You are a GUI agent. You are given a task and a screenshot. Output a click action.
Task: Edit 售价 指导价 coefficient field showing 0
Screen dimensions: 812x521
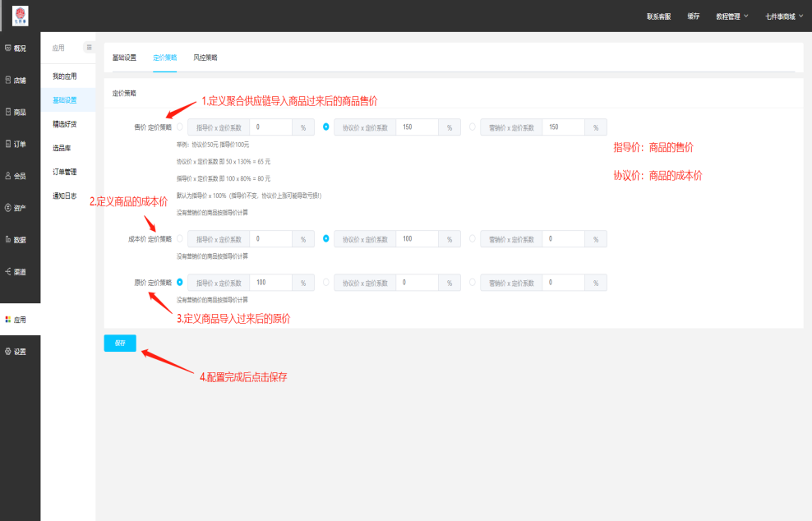tap(271, 127)
